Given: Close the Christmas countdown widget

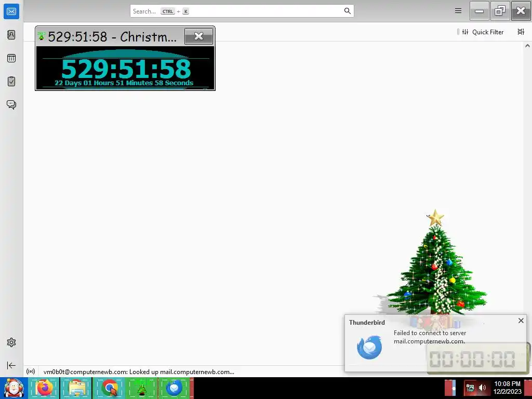Looking at the screenshot, I should (199, 36).
